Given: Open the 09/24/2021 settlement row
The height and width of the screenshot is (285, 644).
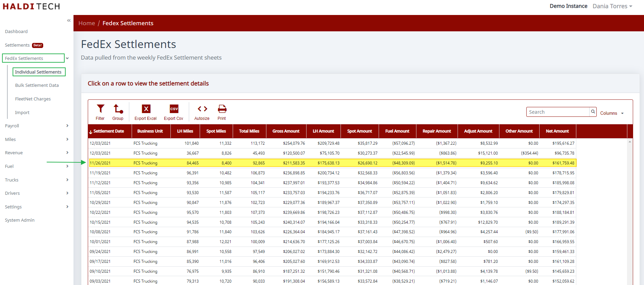Looking at the screenshot, I should [x=332, y=252].
